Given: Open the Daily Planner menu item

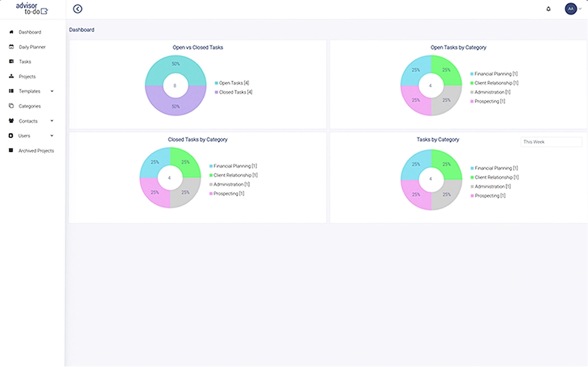Looking at the screenshot, I should tap(32, 47).
